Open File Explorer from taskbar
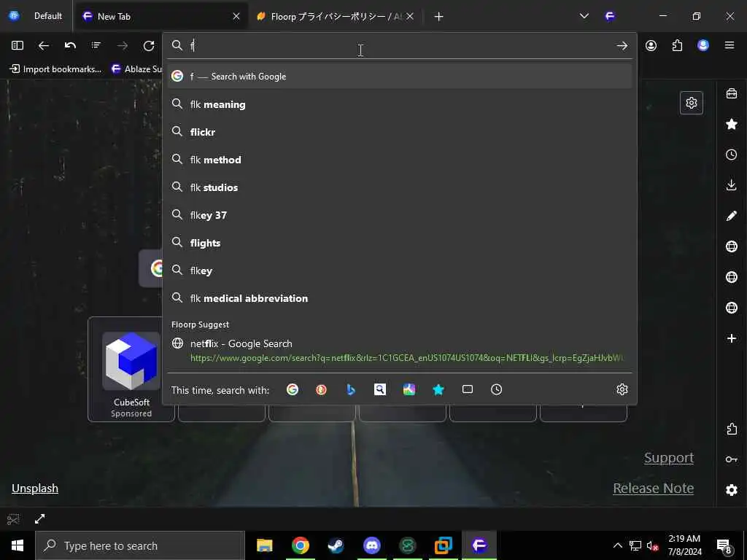The width and height of the screenshot is (747, 560). click(x=264, y=545)
